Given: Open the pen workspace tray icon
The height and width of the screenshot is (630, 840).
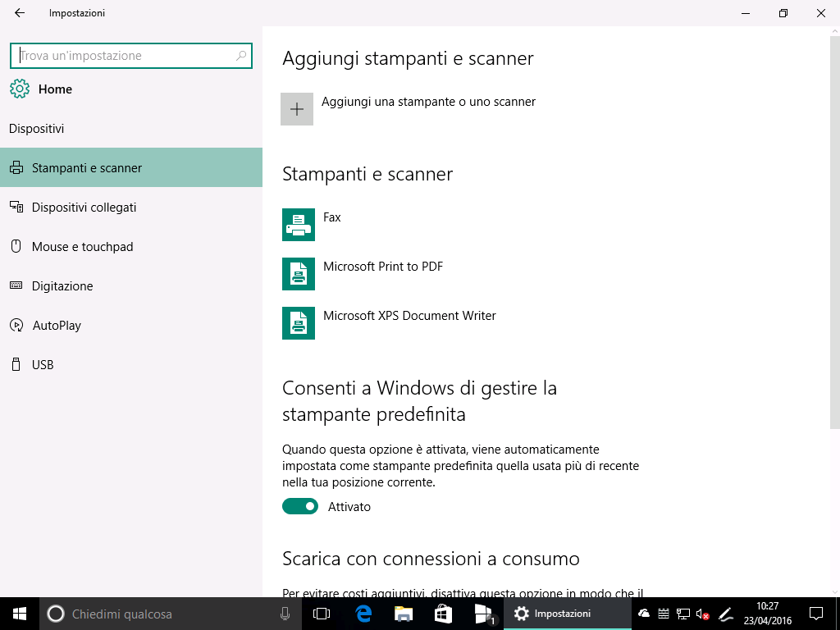Looking at the screenshot, I should tap(725, 614).
